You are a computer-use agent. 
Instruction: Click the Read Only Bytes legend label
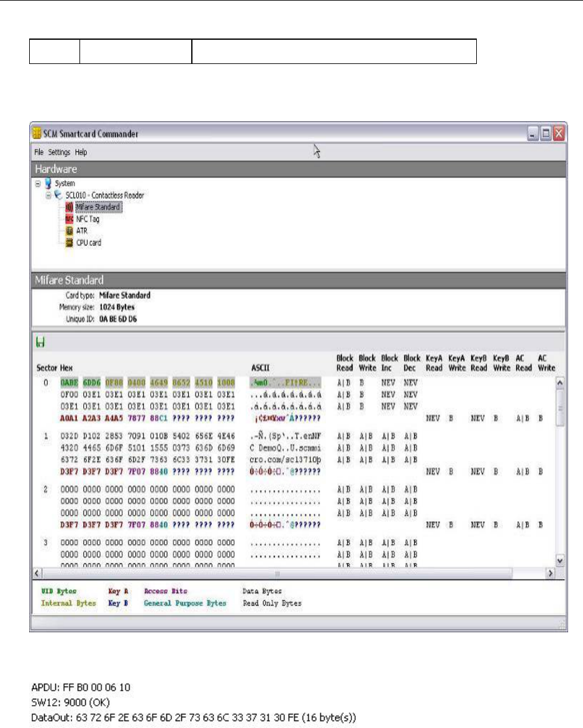coord(272,603)
